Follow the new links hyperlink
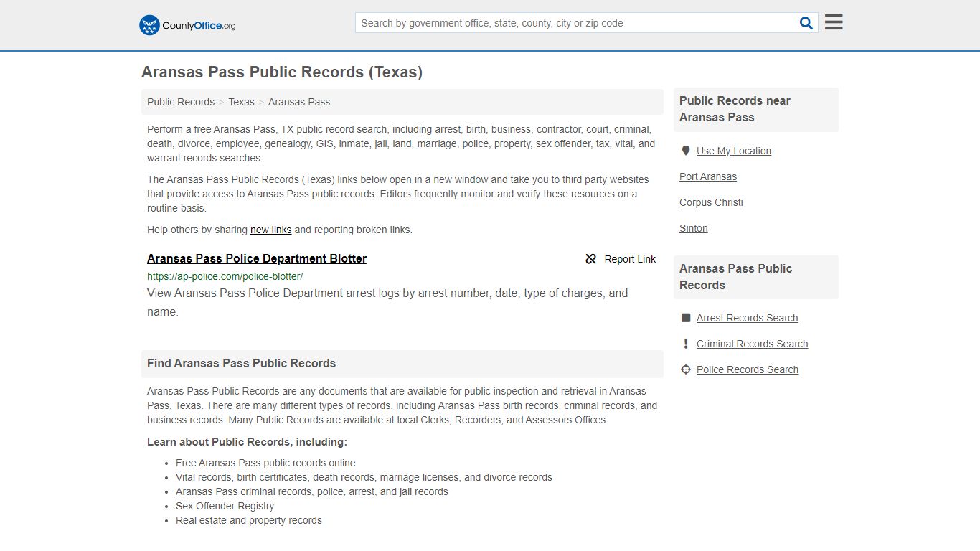The image size is (980, 551). pyautogui.click(x=270, y=230)
